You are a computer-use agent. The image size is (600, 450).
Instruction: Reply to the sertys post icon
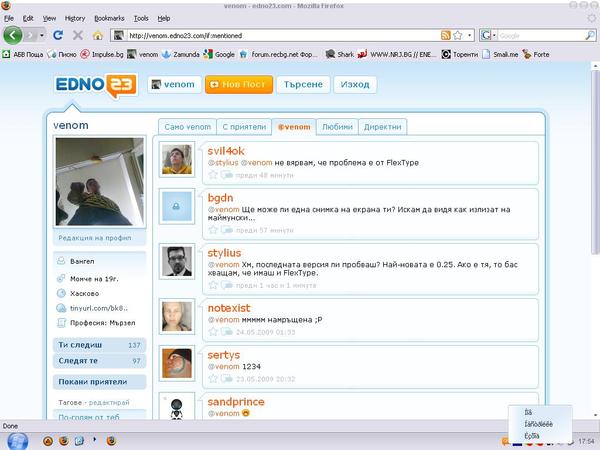tap(227, 379)
